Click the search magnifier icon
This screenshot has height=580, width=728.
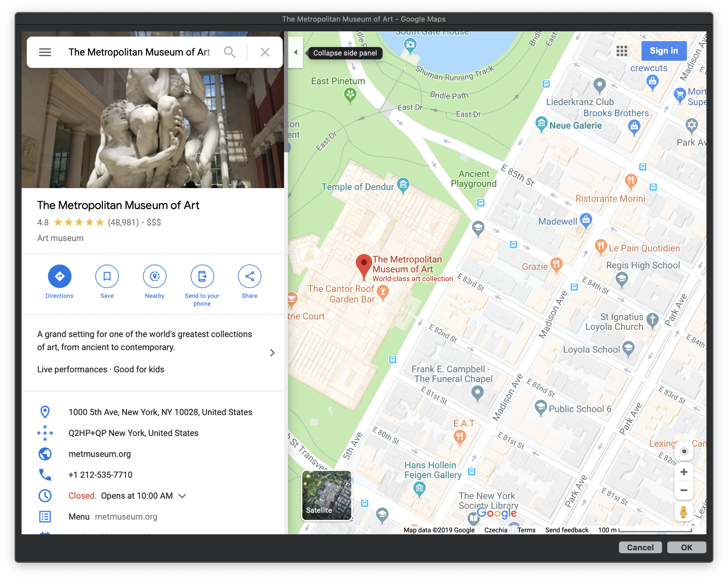point(229,52)
